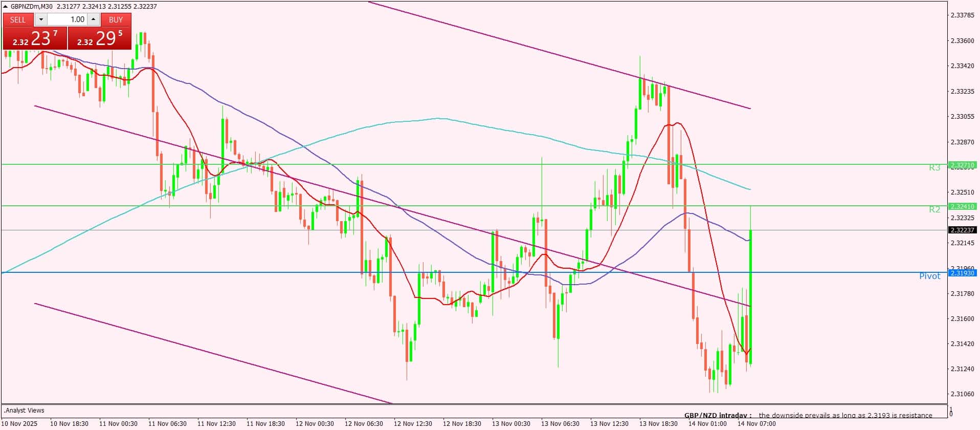Click the 1.00 volume input field
Image resolution: width=980 pixels, height=430 pixels.
coord(67,19)
